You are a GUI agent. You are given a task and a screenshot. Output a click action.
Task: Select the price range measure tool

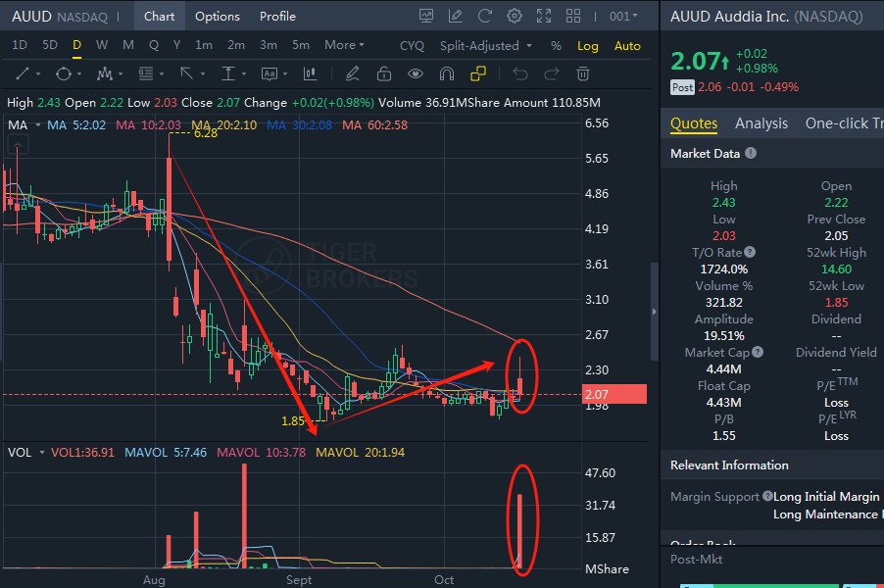pos(227,73)
